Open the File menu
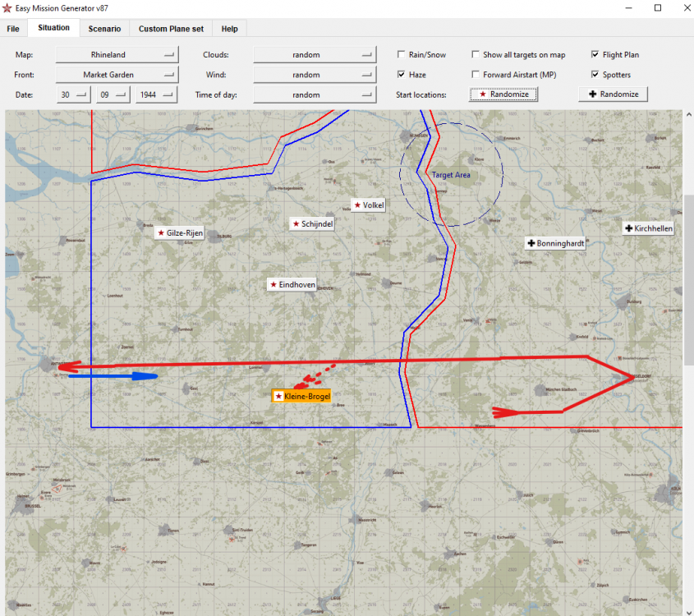694x616 pixels. tap(13, 29)
